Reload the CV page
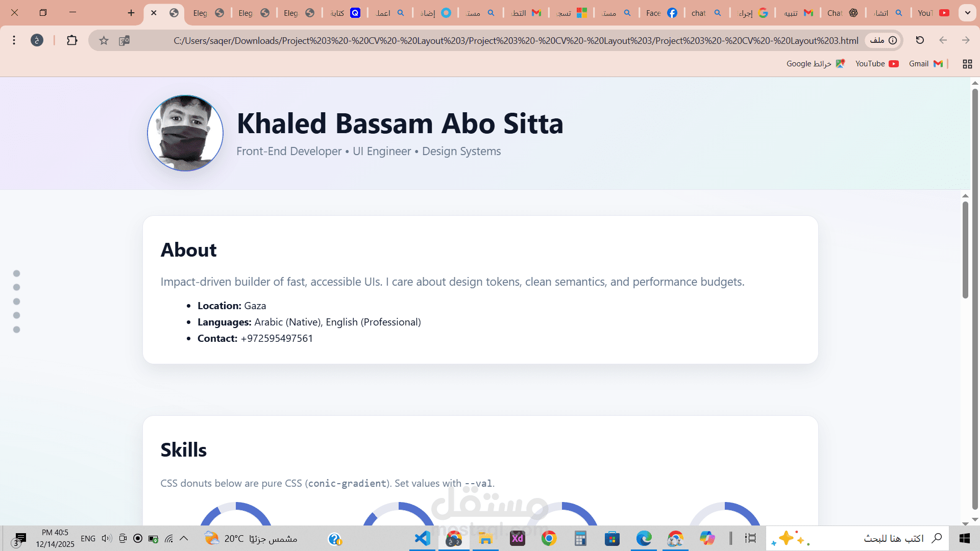980x551 pixels. pos(920,40)
